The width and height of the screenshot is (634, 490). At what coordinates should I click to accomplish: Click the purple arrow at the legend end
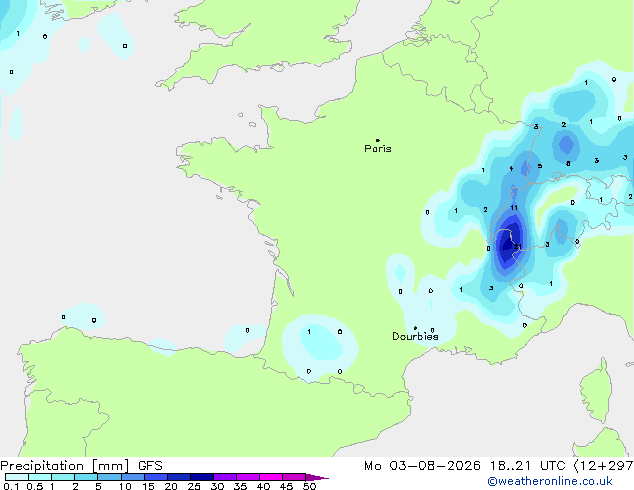point(317,477)
